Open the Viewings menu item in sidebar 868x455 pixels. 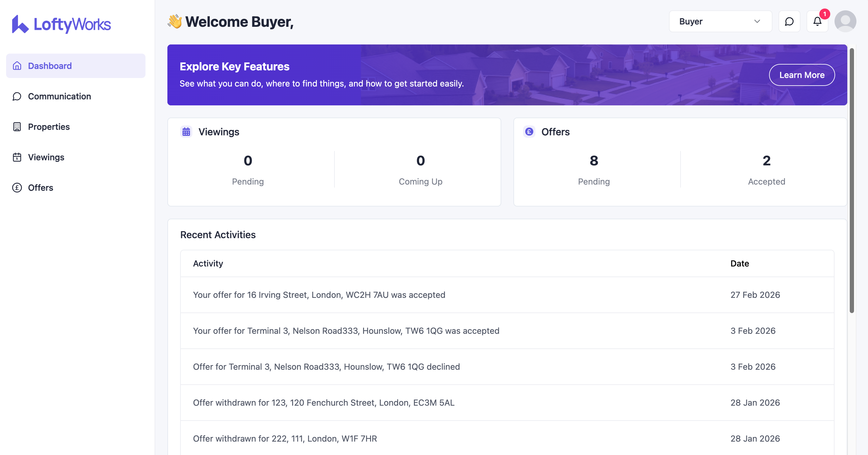point(46,157)
